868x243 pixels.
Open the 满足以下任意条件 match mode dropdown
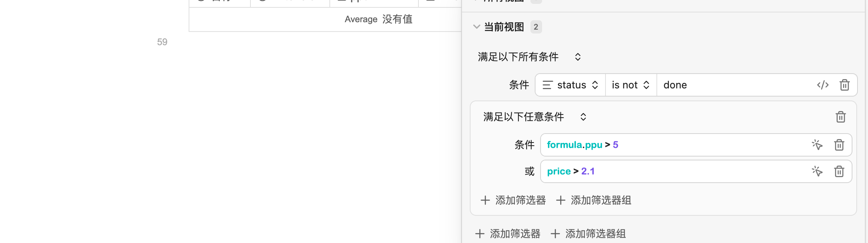535,117
